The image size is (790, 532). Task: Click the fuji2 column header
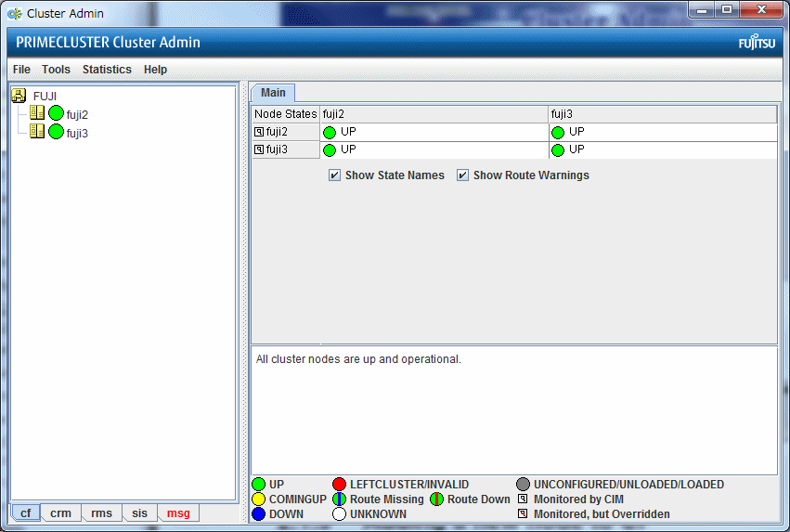coord(434,114)
